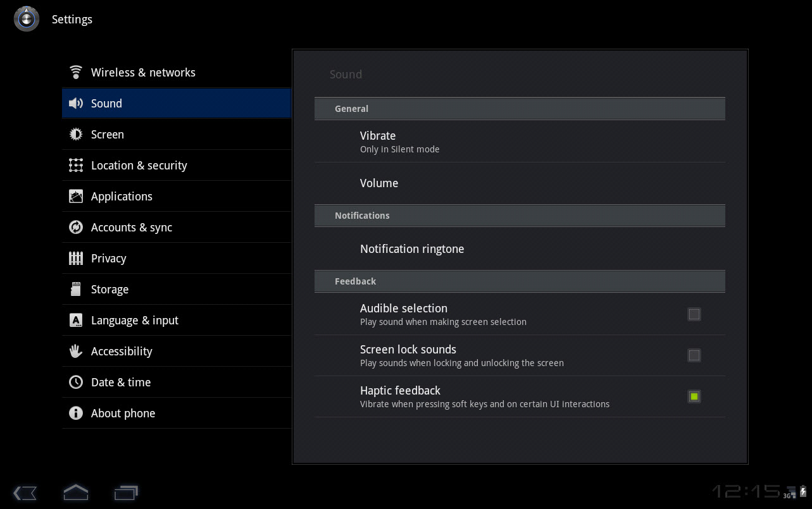
Task: Click the About phone info icon
Action: coord(76,413)
